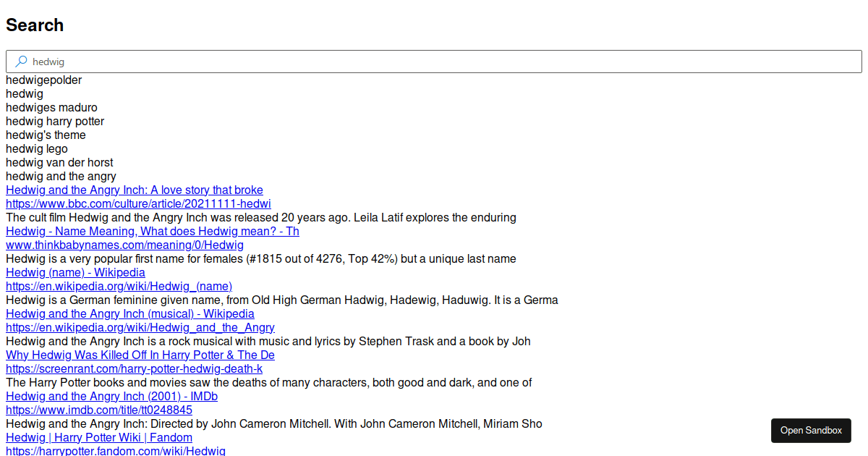Choose the 'hedwig lego' suggestion

[37, 149]
